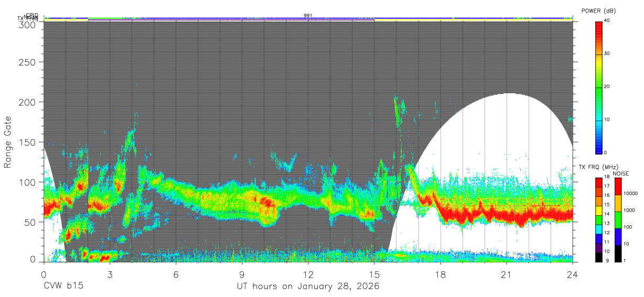This screenshot has width=644, height=297.
Task: Click the yellow swatch in TX FRQ legend
Action: [x=599, y=210]
